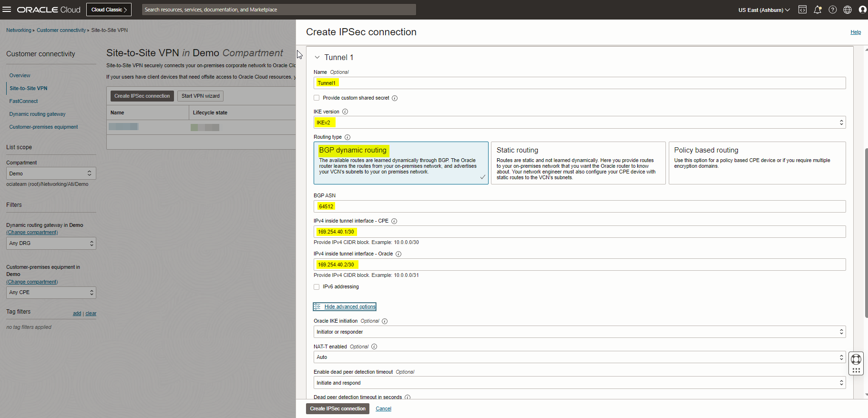Open the Cloud Shell developer tools icon

tap(802, 10)
